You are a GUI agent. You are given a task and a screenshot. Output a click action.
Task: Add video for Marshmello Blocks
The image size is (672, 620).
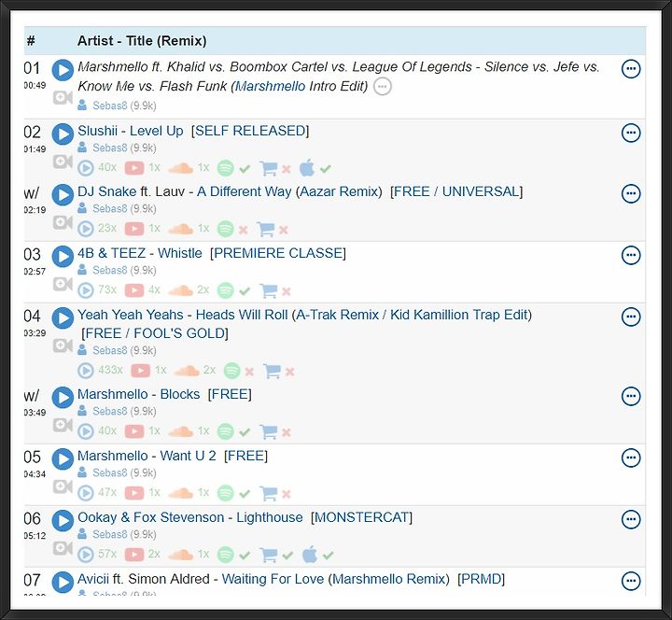[x=63, y=425]
